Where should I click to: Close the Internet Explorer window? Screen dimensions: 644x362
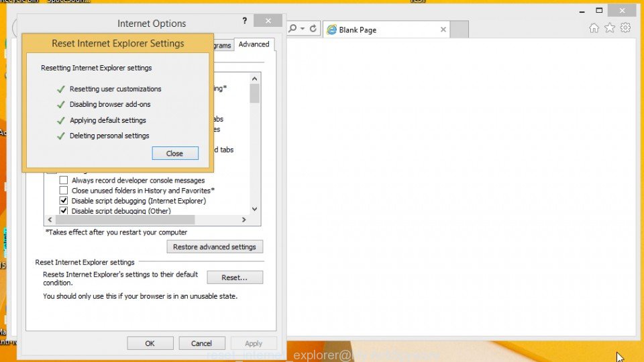pos(623,11)
